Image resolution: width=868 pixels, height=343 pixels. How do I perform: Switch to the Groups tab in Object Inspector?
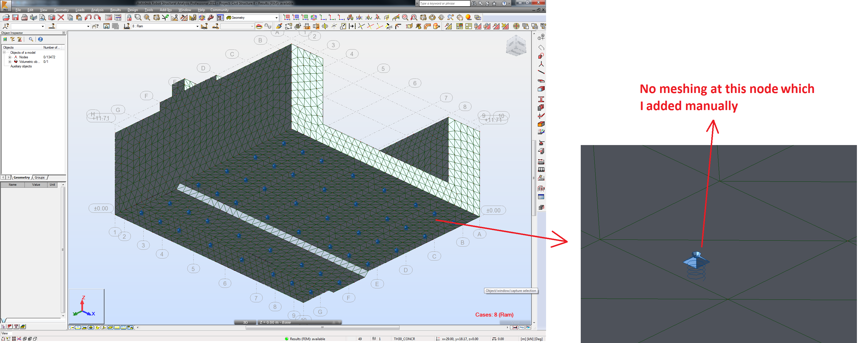(x=40, y=177)
